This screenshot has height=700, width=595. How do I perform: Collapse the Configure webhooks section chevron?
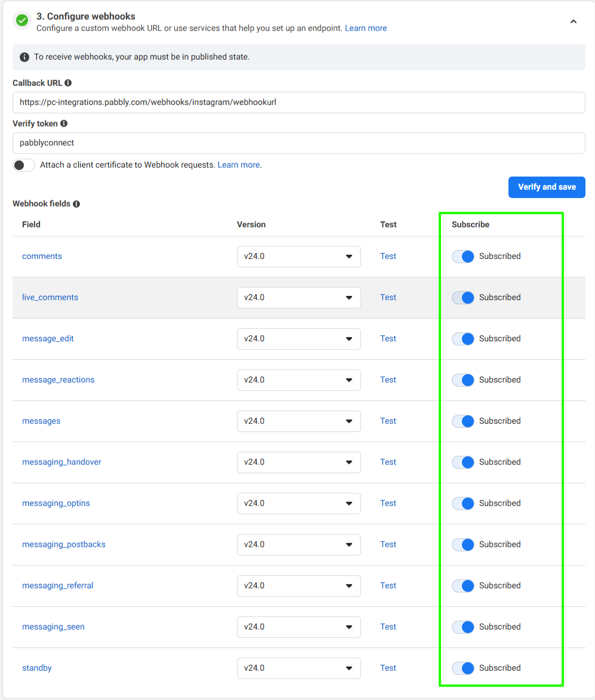(573, 21)
